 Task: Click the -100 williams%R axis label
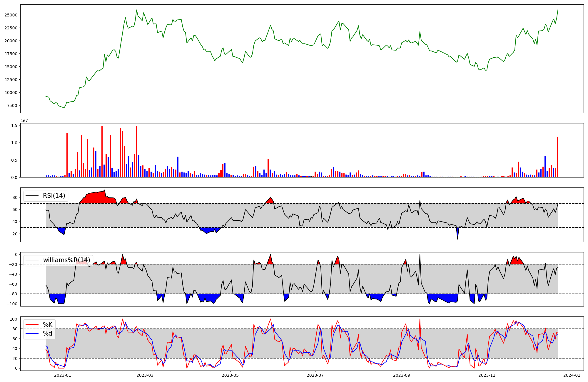pyautogui.click(x=12, y=304)
